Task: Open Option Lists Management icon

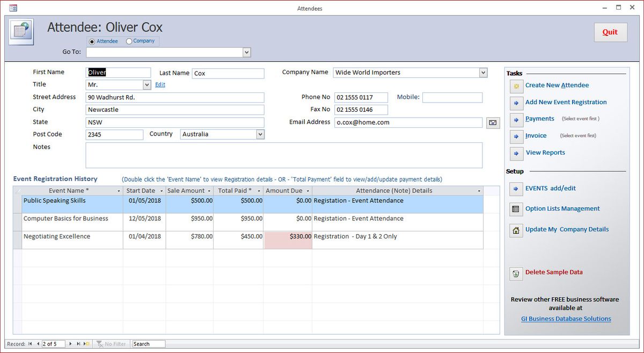Action: point(516,209)
